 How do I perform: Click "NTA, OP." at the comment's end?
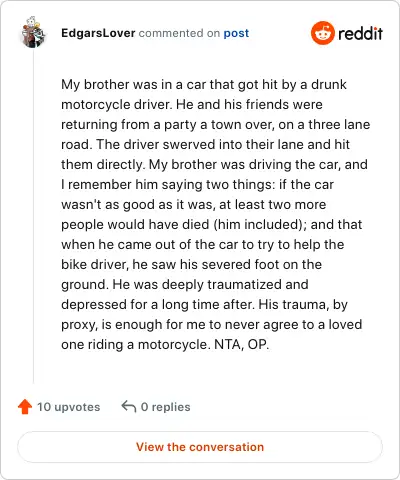pos(241,344)
